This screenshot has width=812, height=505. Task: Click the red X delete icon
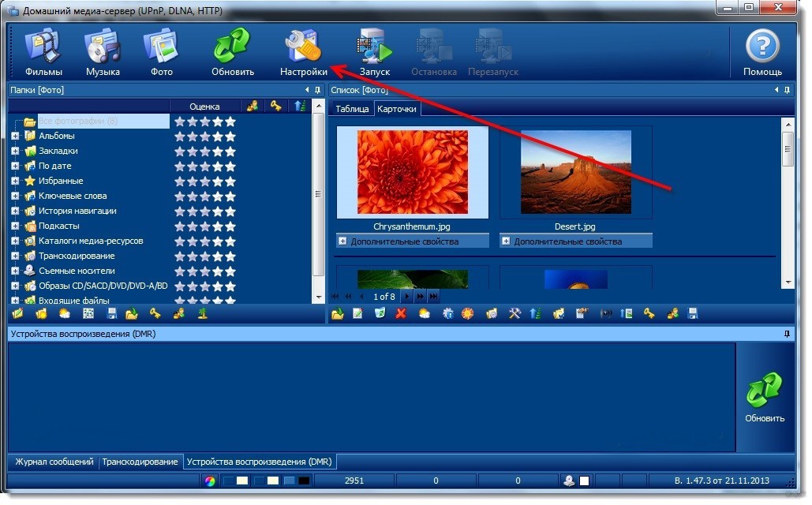[401, 313]
